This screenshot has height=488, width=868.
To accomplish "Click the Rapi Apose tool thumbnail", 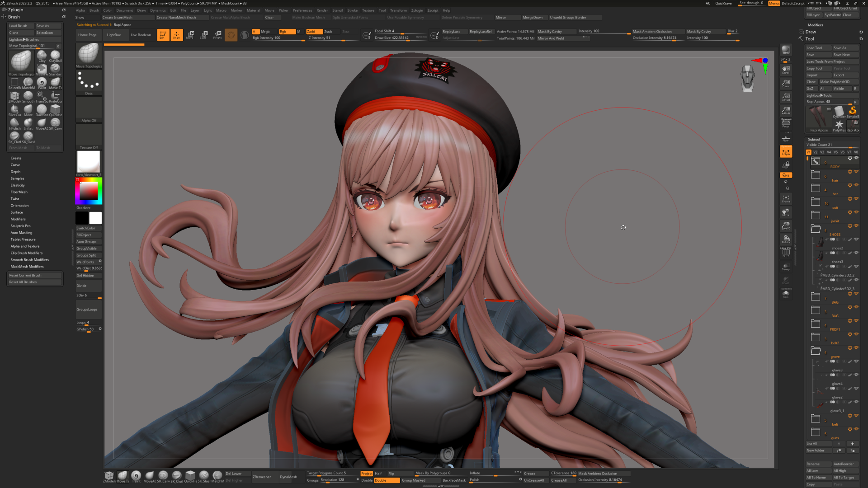I will tap(819, 118).
